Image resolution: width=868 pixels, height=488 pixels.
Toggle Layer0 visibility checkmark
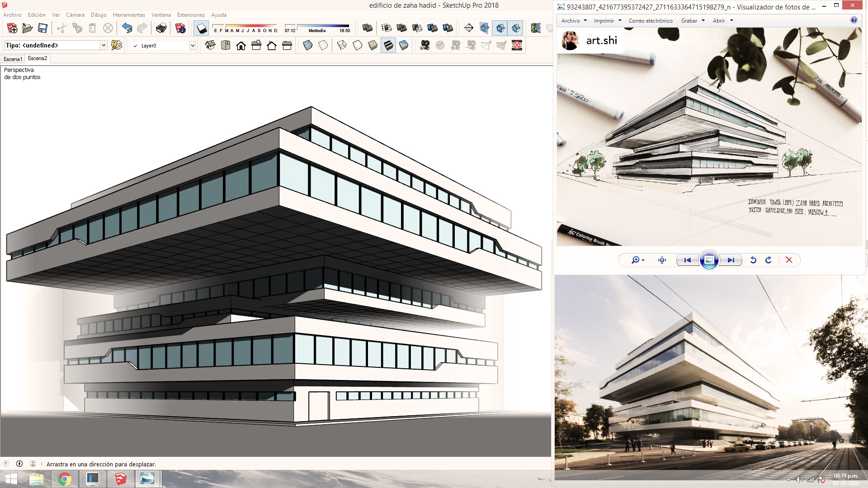pyautogui.click(x=134, y=45)
